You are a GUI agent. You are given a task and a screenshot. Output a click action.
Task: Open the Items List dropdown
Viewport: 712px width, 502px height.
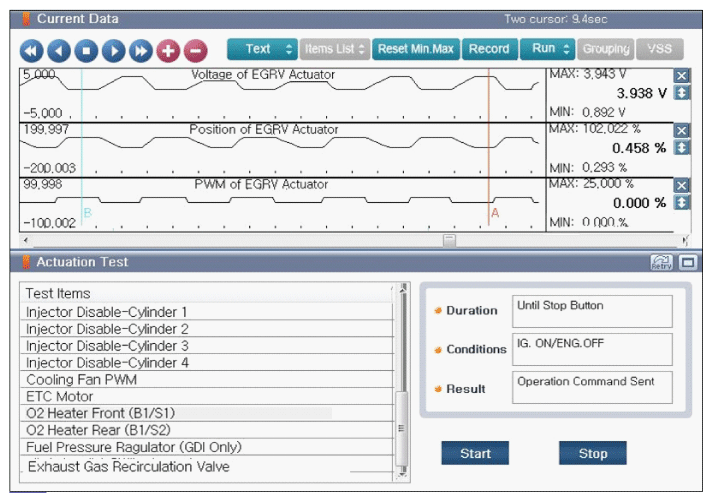335,48
